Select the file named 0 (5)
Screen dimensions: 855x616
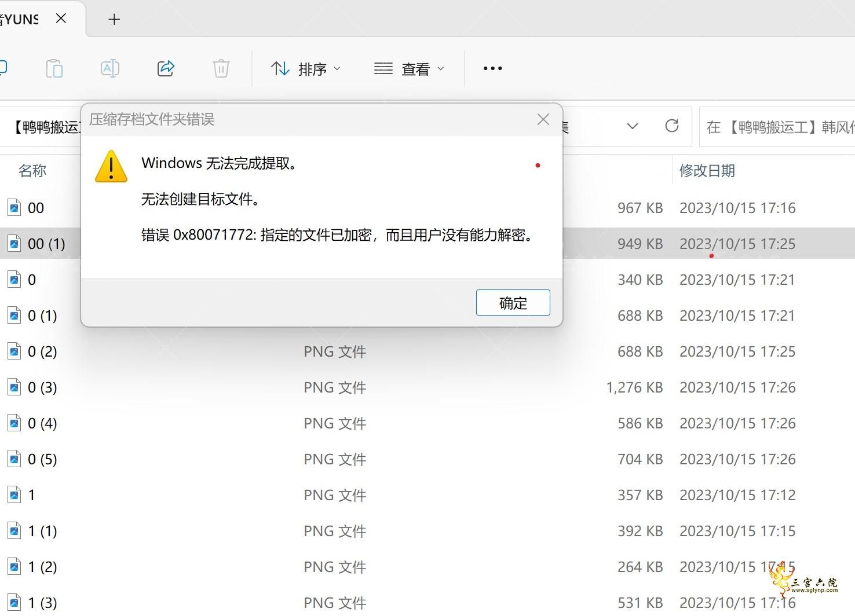click(x=42, y=459)
